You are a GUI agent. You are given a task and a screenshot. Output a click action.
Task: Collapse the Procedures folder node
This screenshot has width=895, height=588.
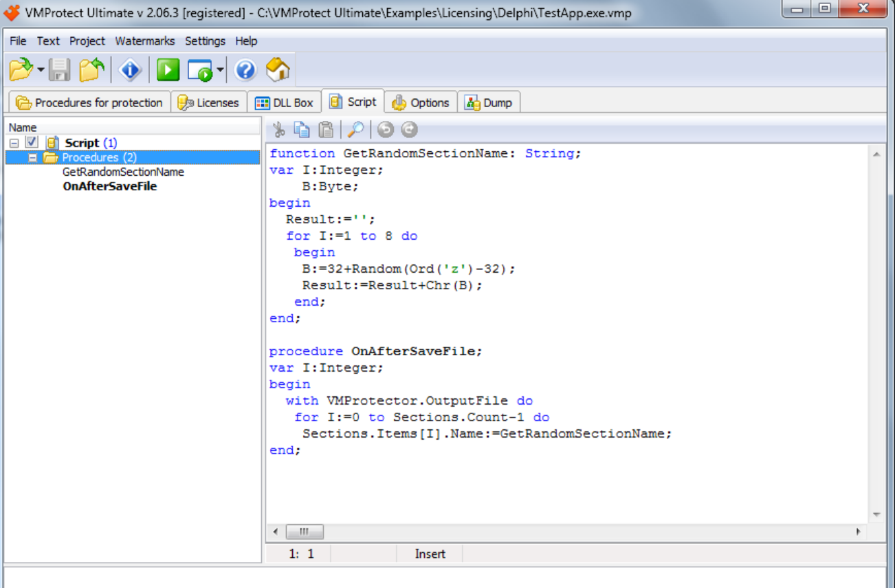pyautogui.click(x=32, y=158)
